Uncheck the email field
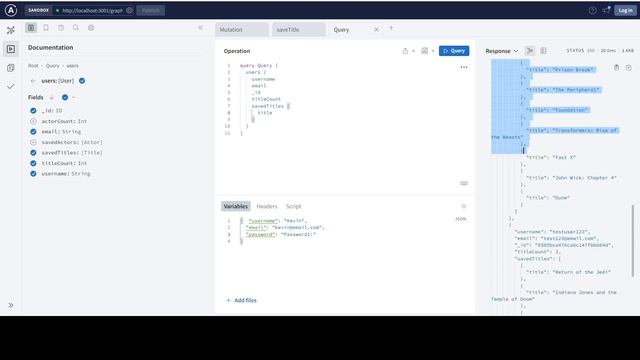The width and height of the screenshot is (640, 360). click(x=33, y=132)
